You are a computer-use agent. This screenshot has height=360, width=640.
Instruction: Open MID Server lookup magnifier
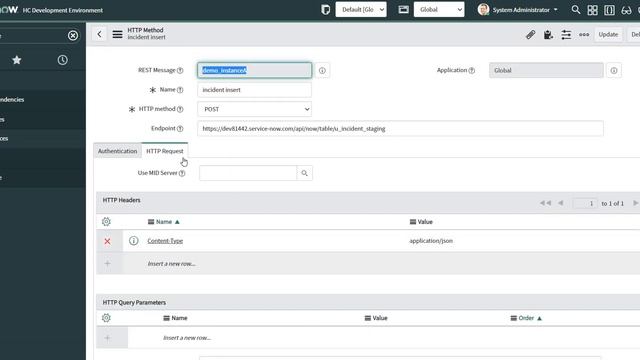(x=304, y=173)
